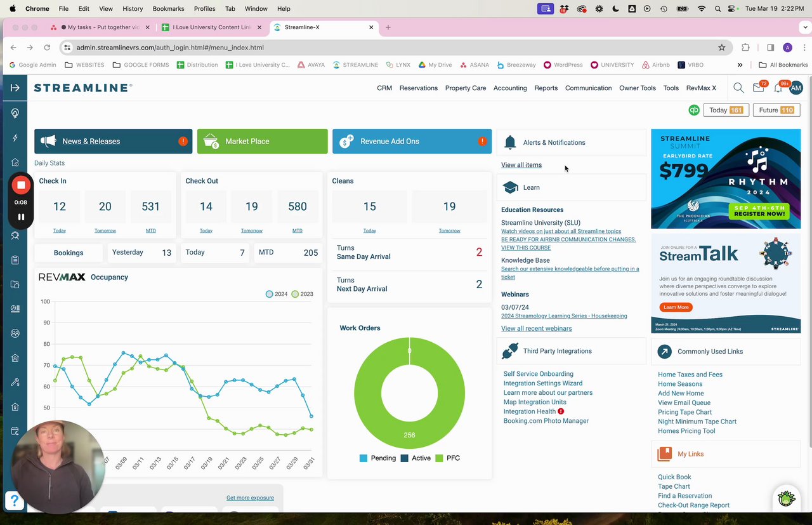Click the lightning bolt sidebar icon
This screenshot has height=525, width=812.
(15, 138)
